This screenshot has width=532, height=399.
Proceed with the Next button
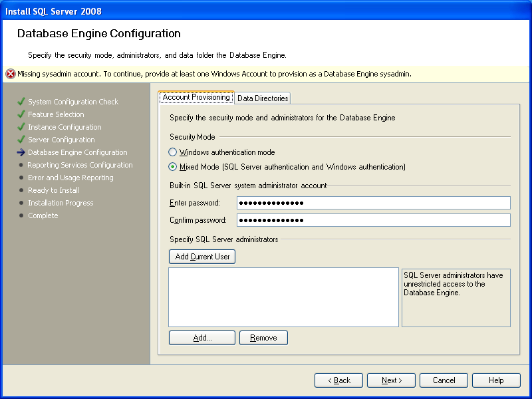pos(391,380)
